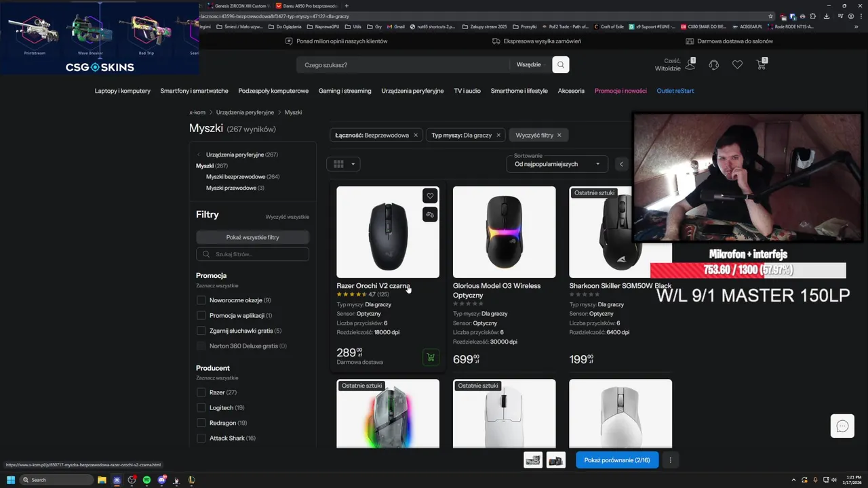Open the Od najpopularniejszych sorting dropdown
Viewport: 868px width, 488px height.
[557, 164]
